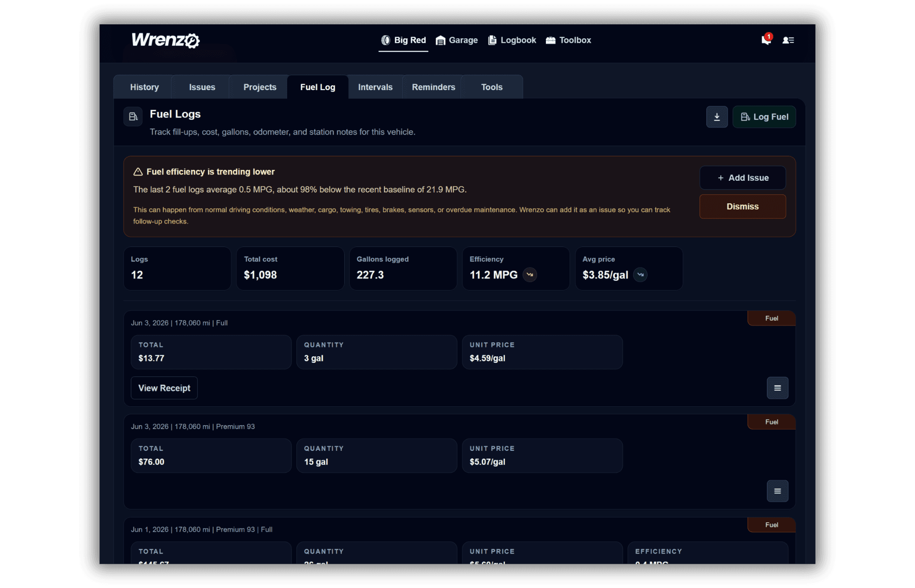This screenshot has width=915, height=588.
Task: Click the Gallons logged 227.3 card
Action: 403,268
